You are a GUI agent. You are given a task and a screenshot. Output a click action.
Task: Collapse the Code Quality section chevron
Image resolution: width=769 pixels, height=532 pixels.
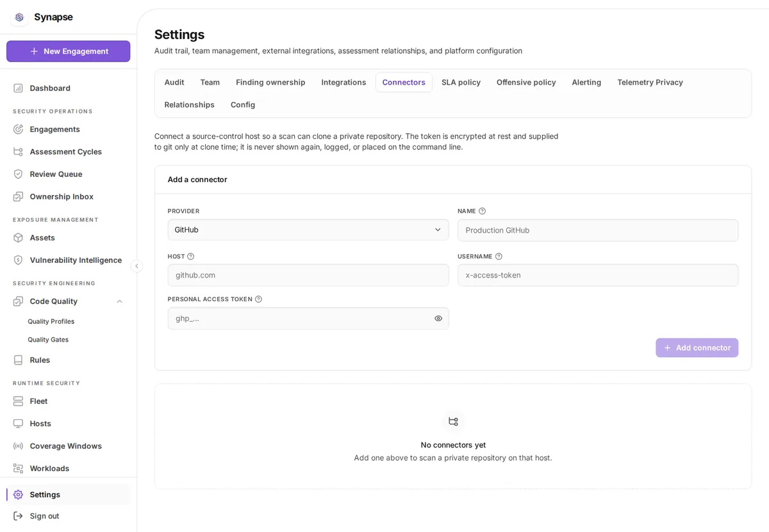pyautogui.click(x=119, y=301)
